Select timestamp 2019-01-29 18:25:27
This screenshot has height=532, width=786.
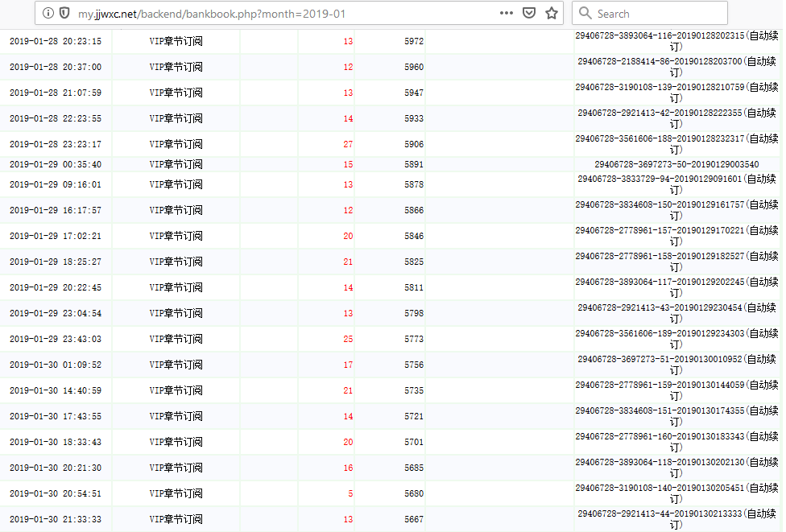[56, 262]
